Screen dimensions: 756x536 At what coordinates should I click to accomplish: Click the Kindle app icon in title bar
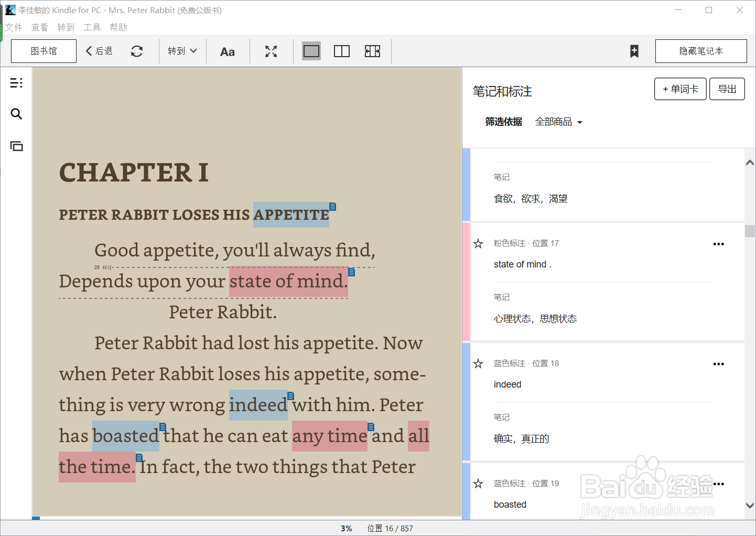tap(10, 10)
